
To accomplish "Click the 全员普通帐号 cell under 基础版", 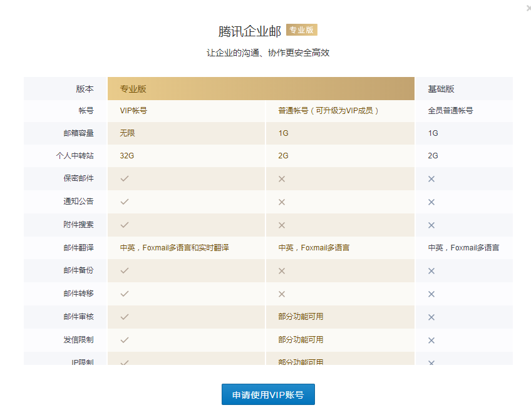I will (450, 110).
